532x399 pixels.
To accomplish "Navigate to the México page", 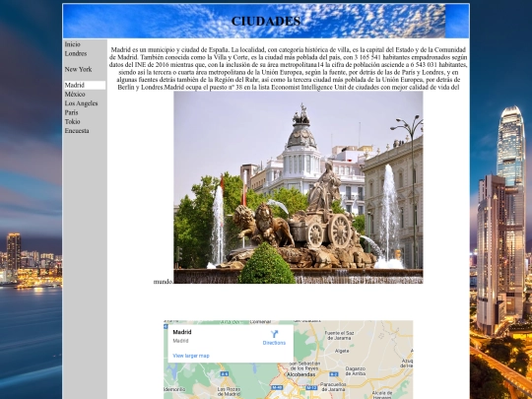I will (x=75, y=95).
